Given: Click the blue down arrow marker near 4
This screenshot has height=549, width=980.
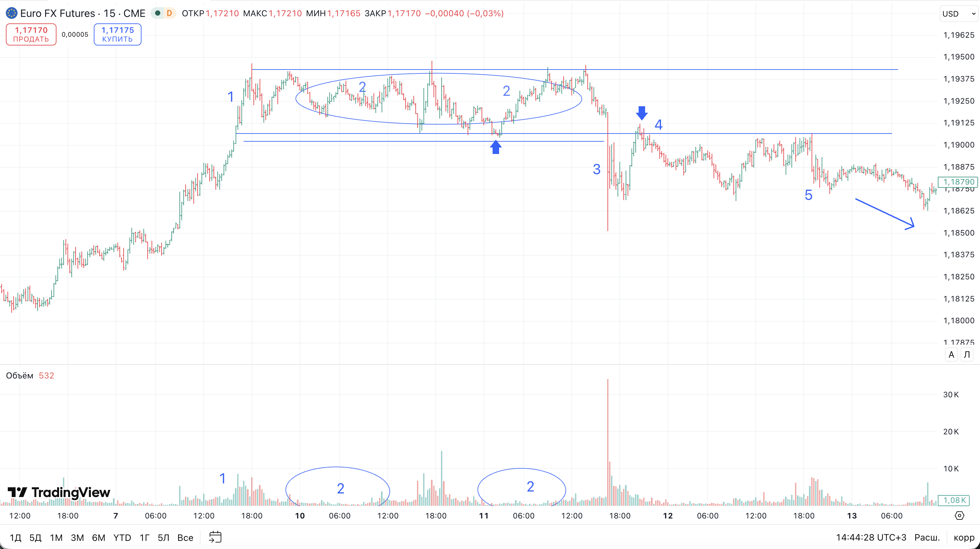Looking at the screenshot, I should (x=642, y=113).
